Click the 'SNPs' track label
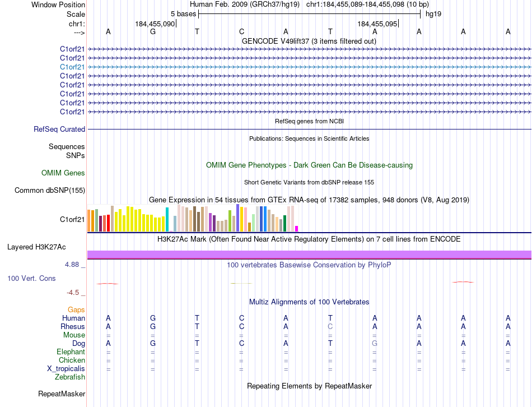532x407 pixels. pos(76,155)
